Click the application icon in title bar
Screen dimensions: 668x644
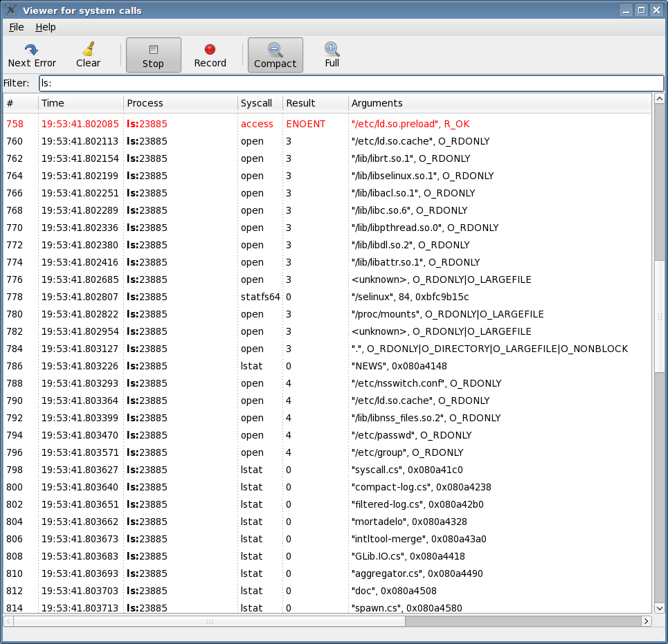point(11,10)
